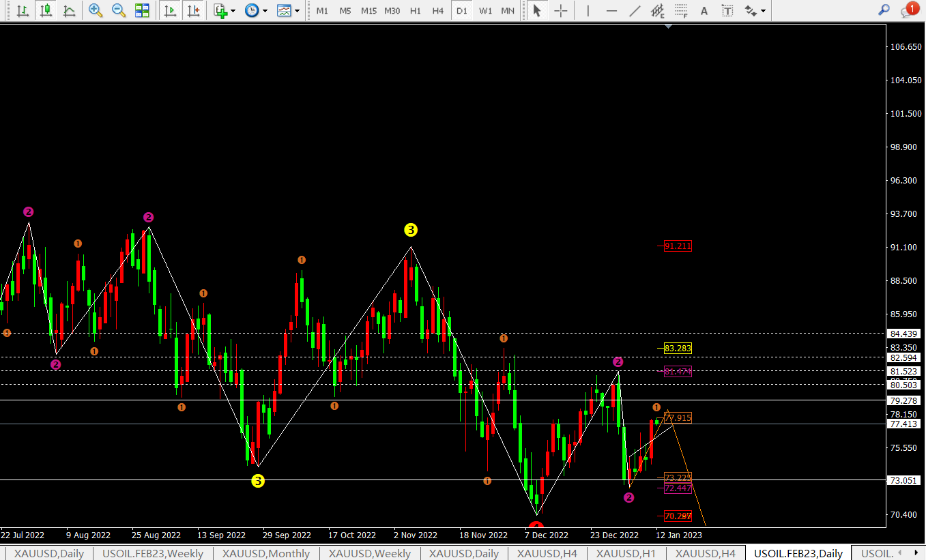Image resolution: width=926 pixels, height=560 pixels.
Task: Expand the arrows dropdown arrow
Action: pos(763,11)
